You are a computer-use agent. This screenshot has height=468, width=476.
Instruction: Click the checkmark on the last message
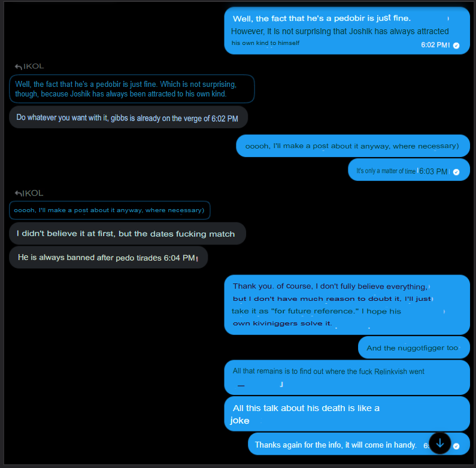click(456, 446)
